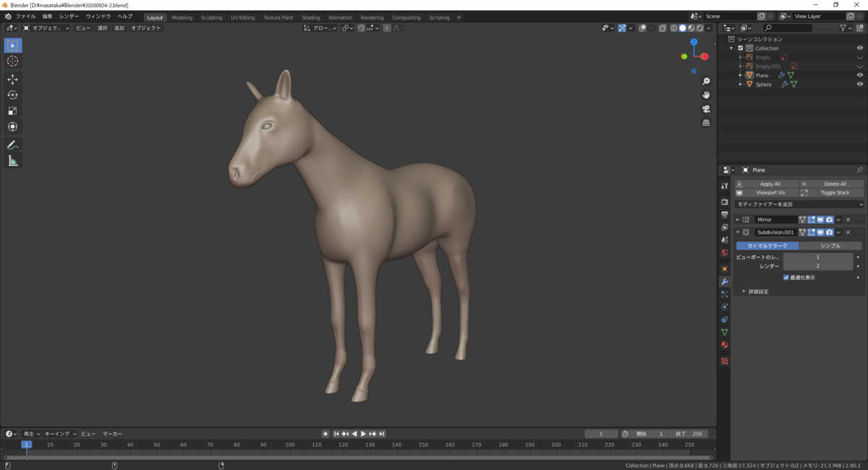Screen dimensions: 868x470
Task: Hide the Sphere object in outliner
Action: point(860,85)
